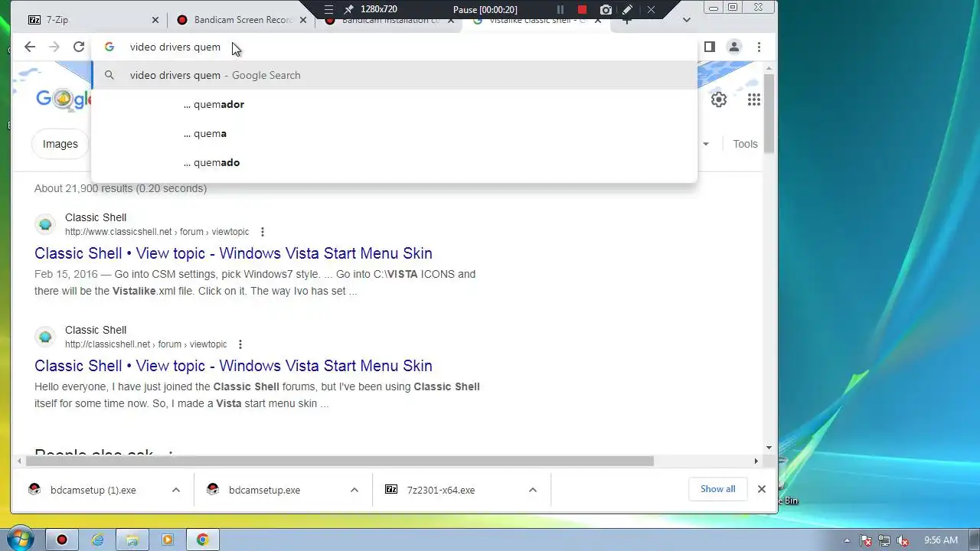Screen dimensions: 980x551
Task: Open second 'Windows Vista Start Menu Skin' result link
Action: point(234,366)
